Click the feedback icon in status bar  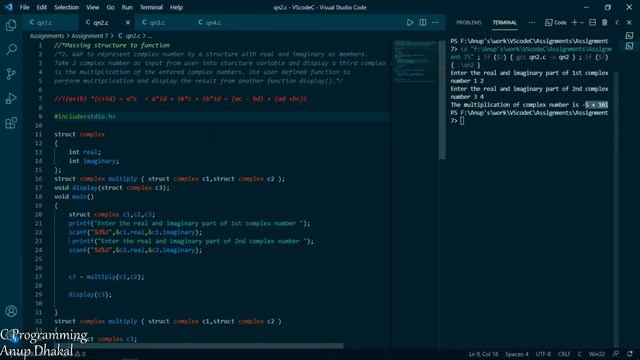tap(616, 354)
